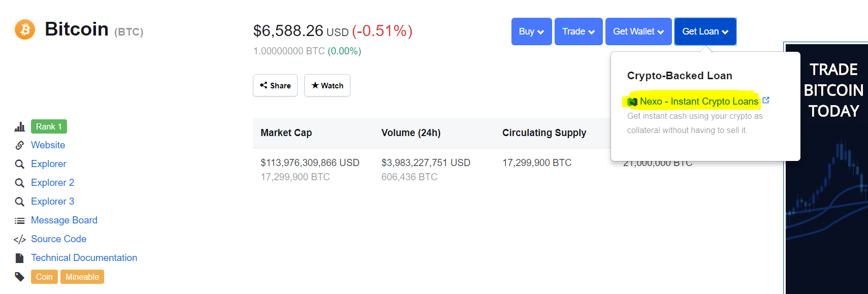Image resolution: width=868 pixels, height=294 pixels.
Task: Click the code brackets icon beside Source Code
Action: pyautogui.click(x=20, y=240)
